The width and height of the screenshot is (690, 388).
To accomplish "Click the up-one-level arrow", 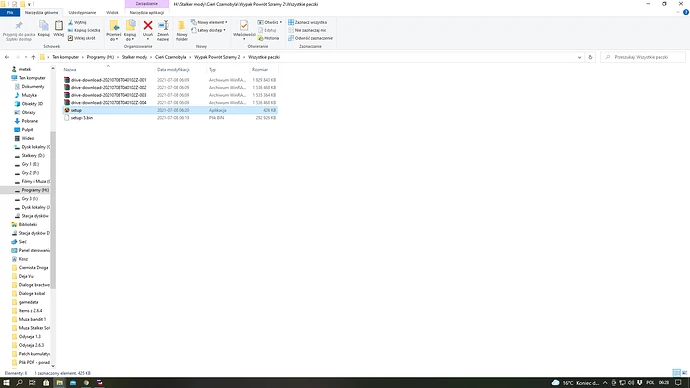I will (33, 57).
